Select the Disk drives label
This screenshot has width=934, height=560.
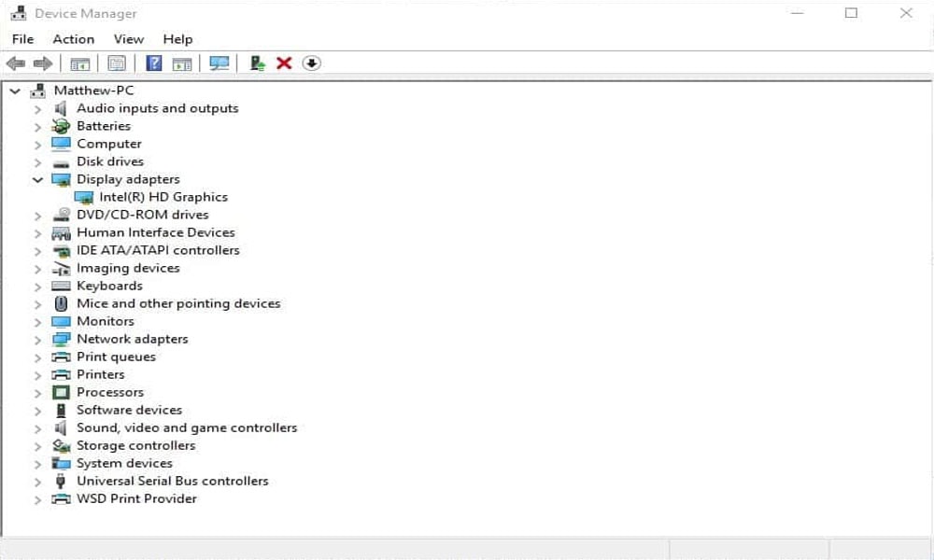coord(110,161)
